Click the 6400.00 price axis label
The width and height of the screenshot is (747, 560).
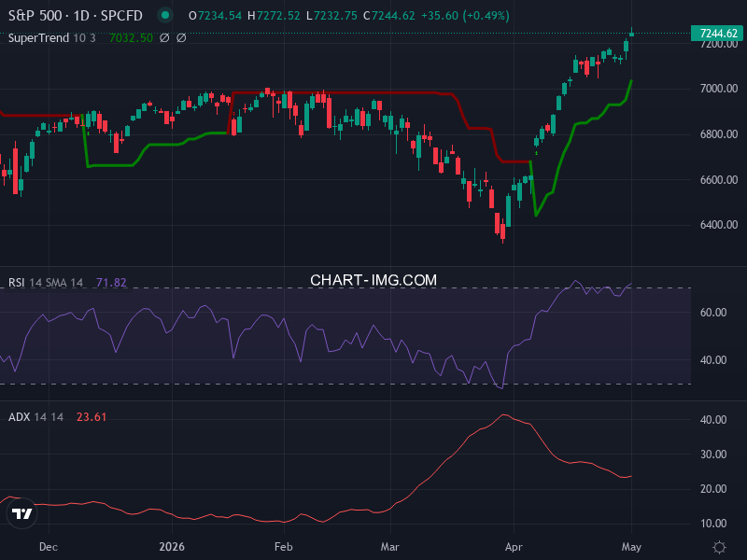718,225
